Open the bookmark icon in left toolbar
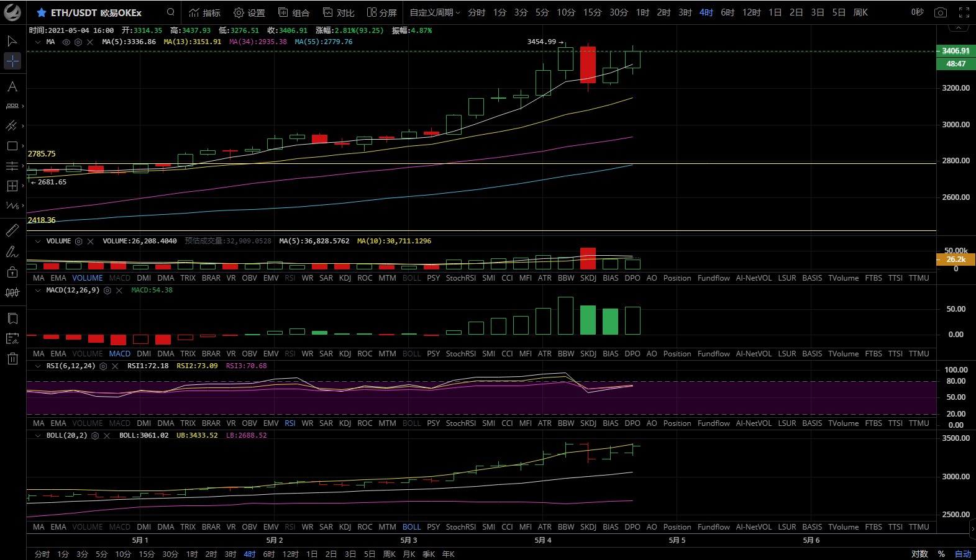 12,318
